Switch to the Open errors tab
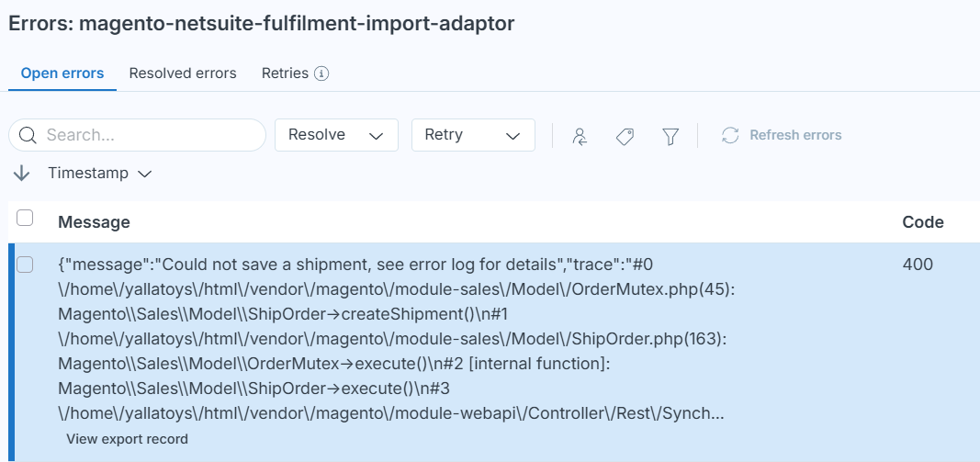 (62, 73)
